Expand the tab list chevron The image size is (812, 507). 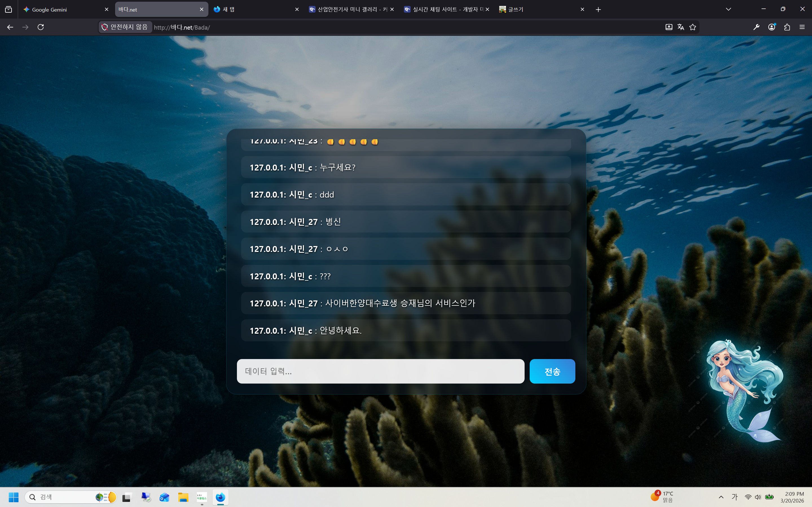tap(728, 9)
